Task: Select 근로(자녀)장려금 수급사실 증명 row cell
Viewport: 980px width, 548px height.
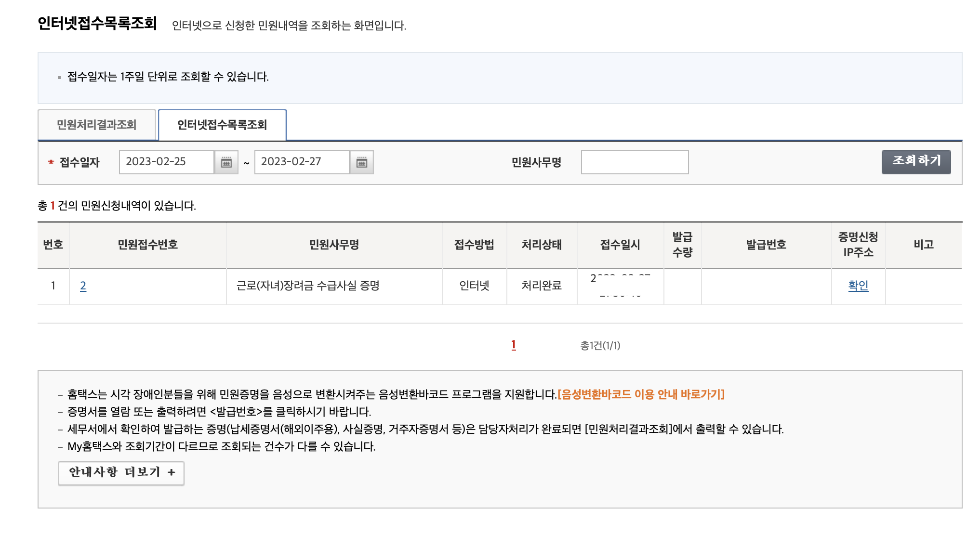Action: pos(308,286)
